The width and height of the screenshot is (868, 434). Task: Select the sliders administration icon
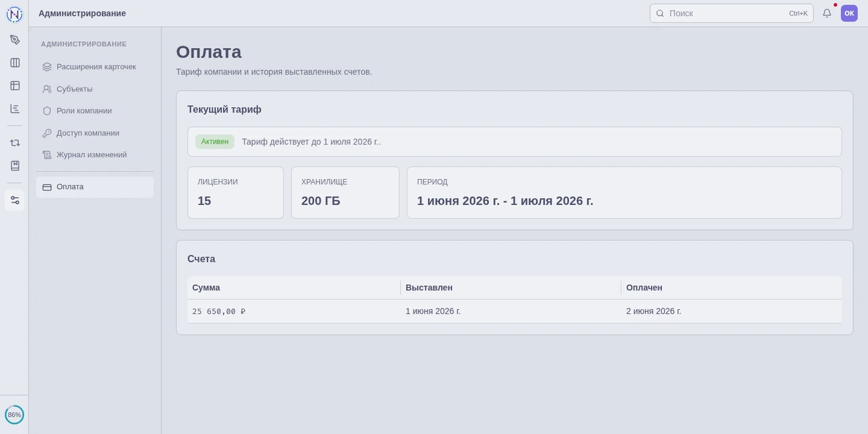click(x=15, y=200)
